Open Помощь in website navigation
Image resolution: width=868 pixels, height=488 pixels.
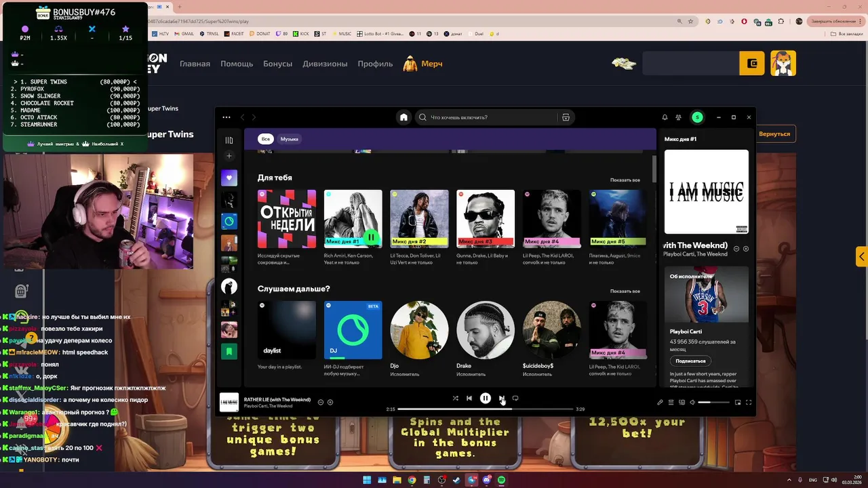coord(237,64)
